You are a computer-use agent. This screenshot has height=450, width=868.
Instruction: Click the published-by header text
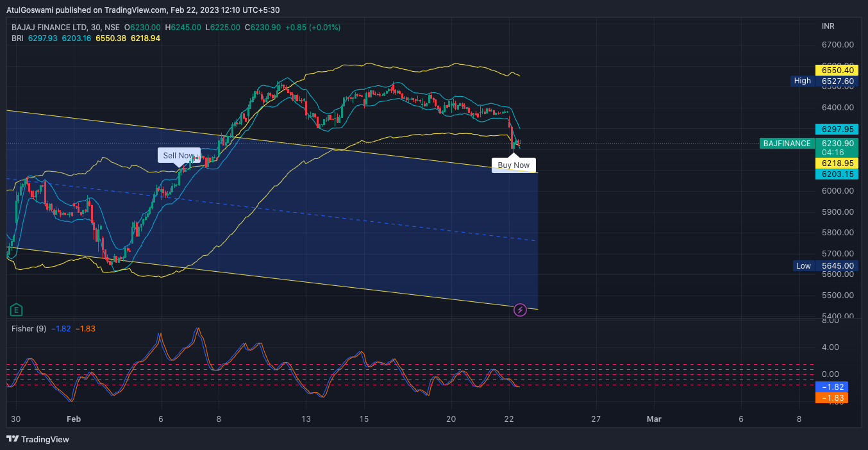143,10
